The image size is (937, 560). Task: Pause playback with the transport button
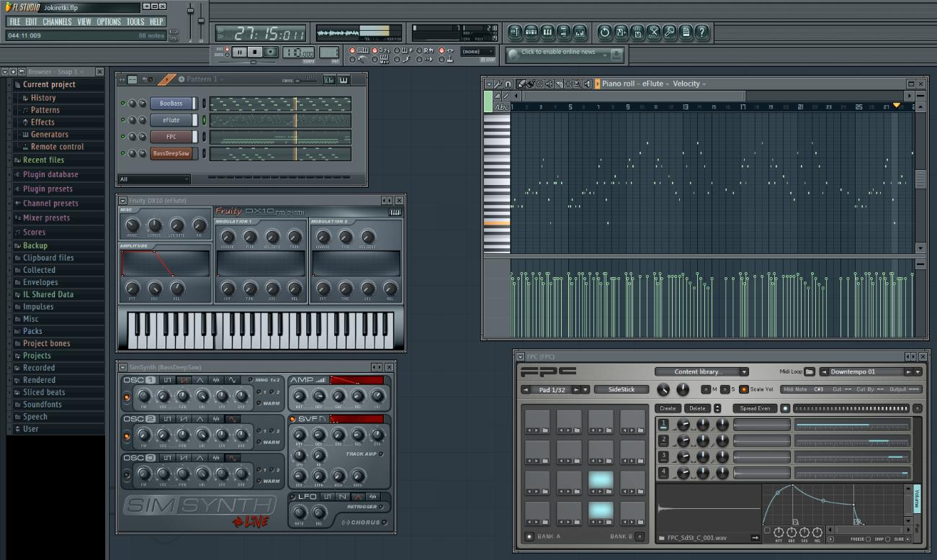point(240,52)
